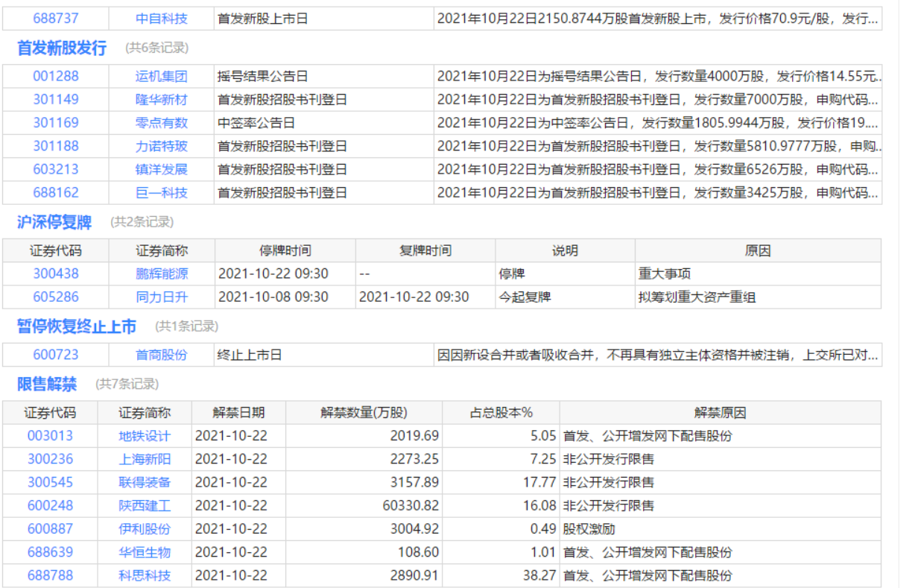Click the 限售解禁 section heading
Viewport: 915px width, 588px height.
click(x=47, y=385)
